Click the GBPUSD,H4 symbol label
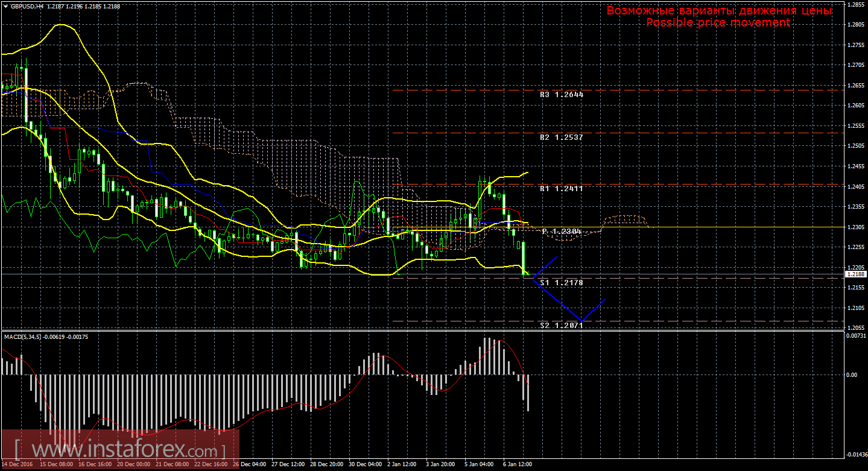The image size is (868, 471). click(x=27, y=6)
